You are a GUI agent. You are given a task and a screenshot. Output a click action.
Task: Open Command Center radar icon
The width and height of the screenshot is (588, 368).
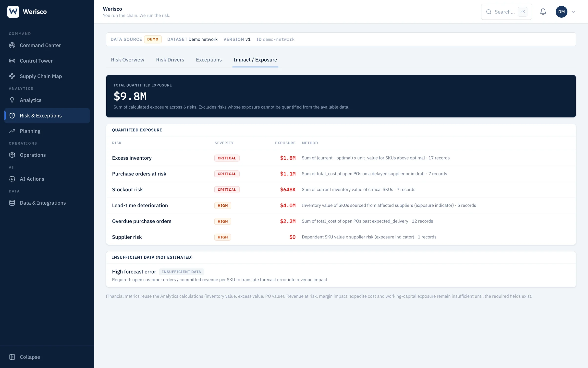[12, 45]
